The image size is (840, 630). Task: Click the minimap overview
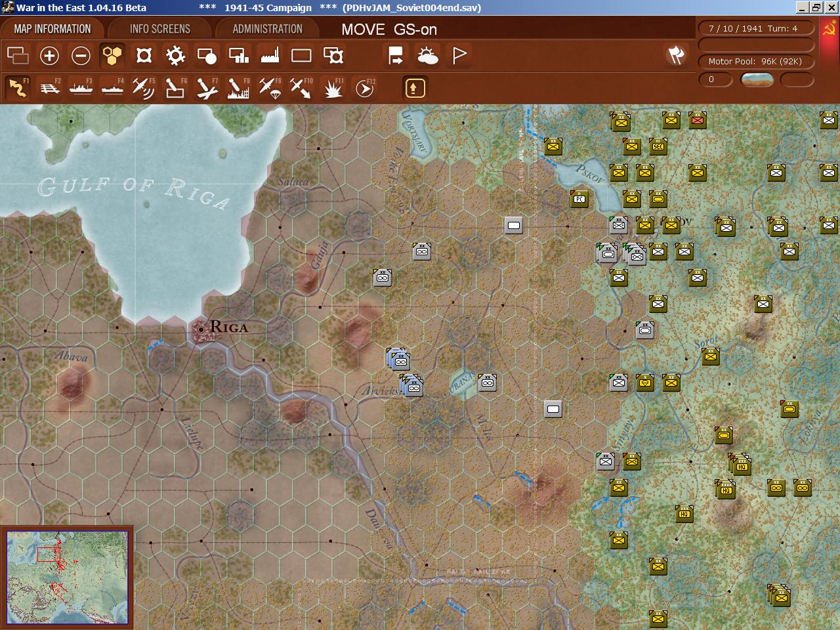click(67, 577)
